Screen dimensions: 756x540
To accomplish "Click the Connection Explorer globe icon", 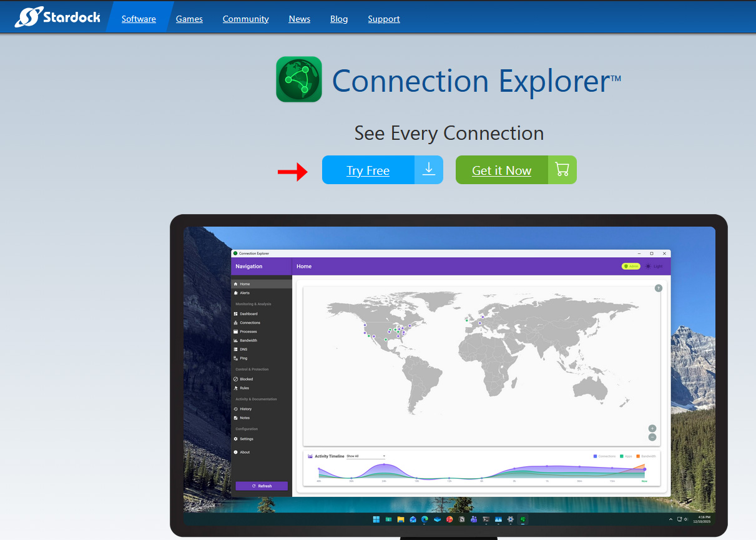I will click(x=299, y=79).
